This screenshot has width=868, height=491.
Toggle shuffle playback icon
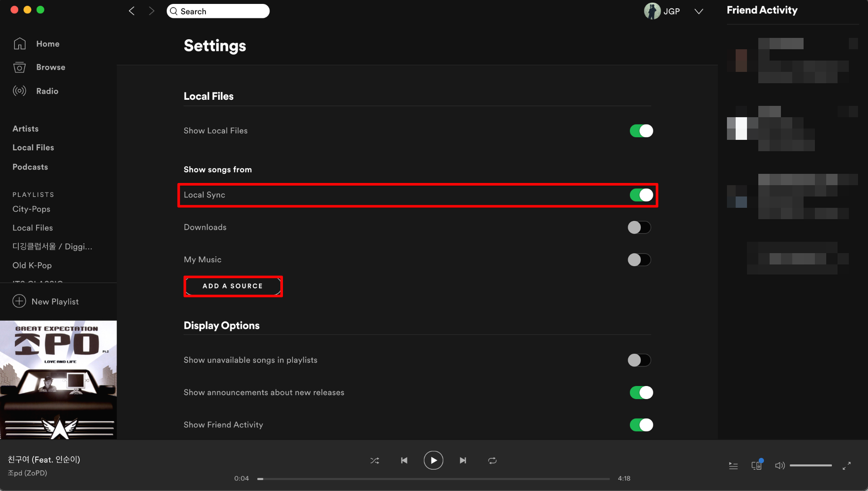tap(374, 461)
